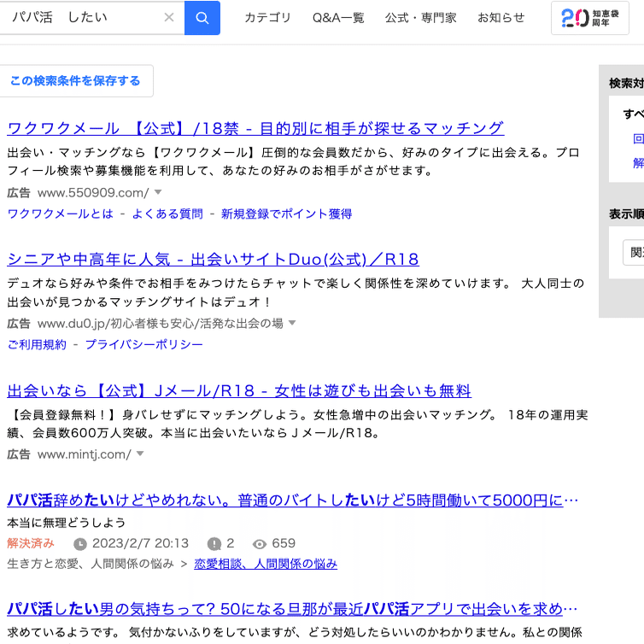Open the ご利用規約 sitelink
The height and width of the screenshot is (644, 644).
click(37, 344)
